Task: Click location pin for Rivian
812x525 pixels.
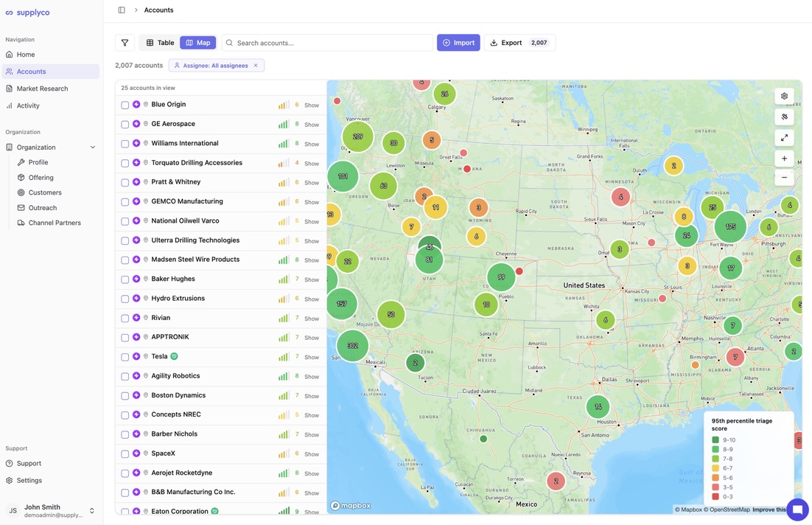Action: coord(146,318)
